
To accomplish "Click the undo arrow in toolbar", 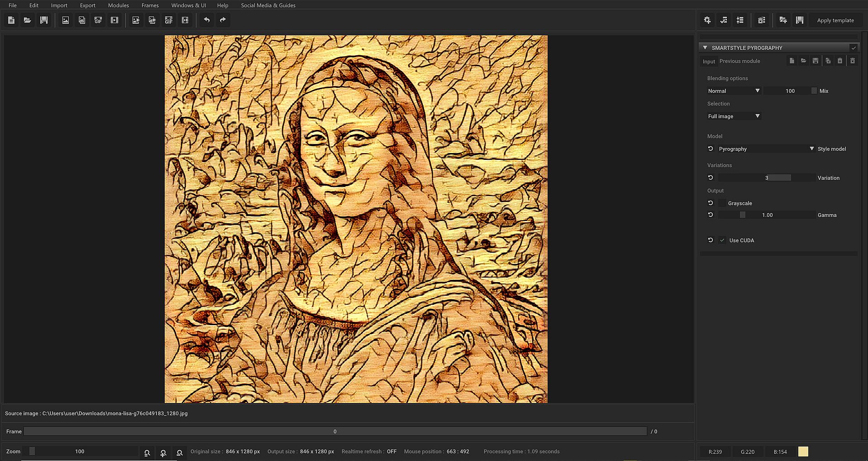I will (207, 20).
